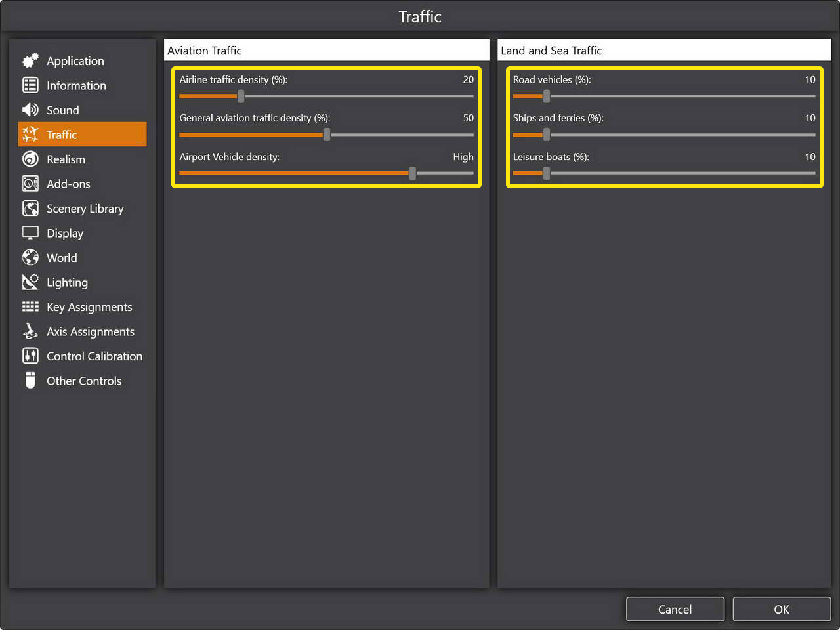Click the Realism spiral icon

click(30, 159)
